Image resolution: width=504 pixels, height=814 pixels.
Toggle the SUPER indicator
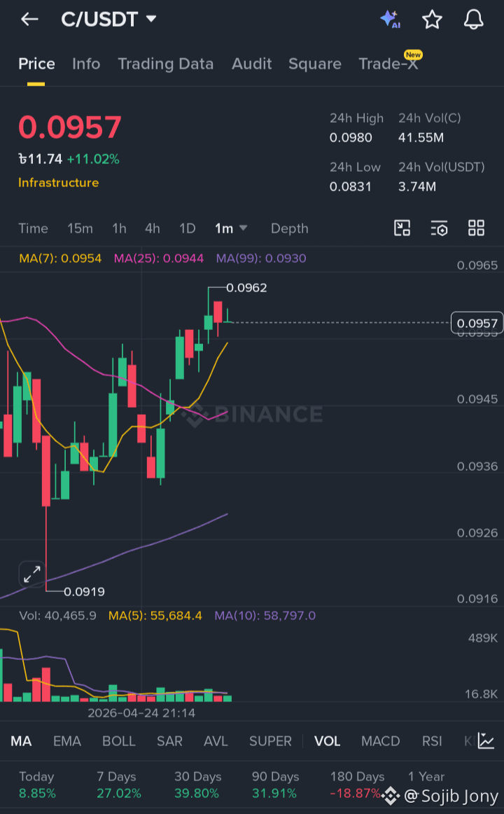pyautogui.click(x=270, y=741)
